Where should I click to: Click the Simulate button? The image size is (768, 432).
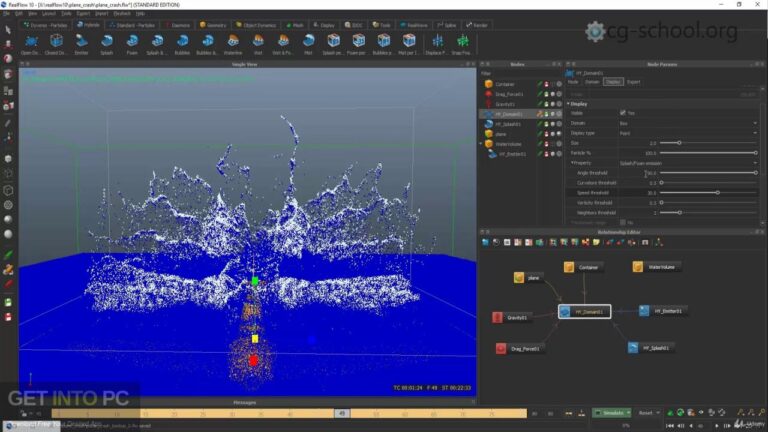(x=609, y=413)
